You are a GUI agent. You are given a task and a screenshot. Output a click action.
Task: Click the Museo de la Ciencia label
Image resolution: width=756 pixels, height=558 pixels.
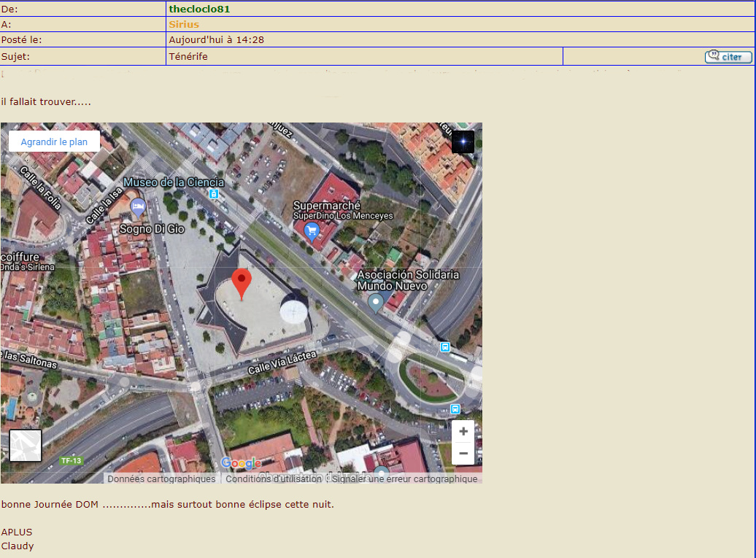[x=174, y=182]
